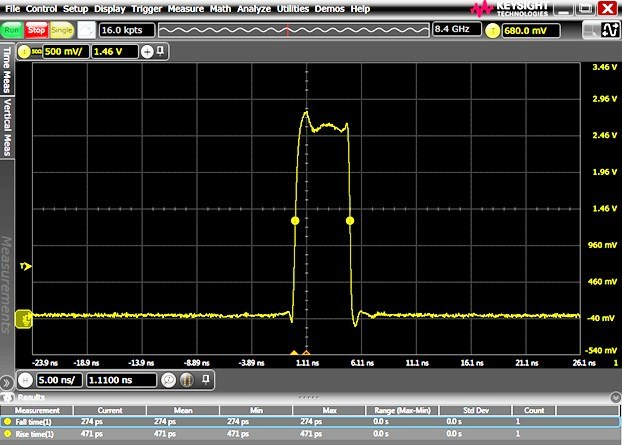Screen dimensions: 622x445
Task: Select the Fall time(1) measurement row
Action: (310, 422)
